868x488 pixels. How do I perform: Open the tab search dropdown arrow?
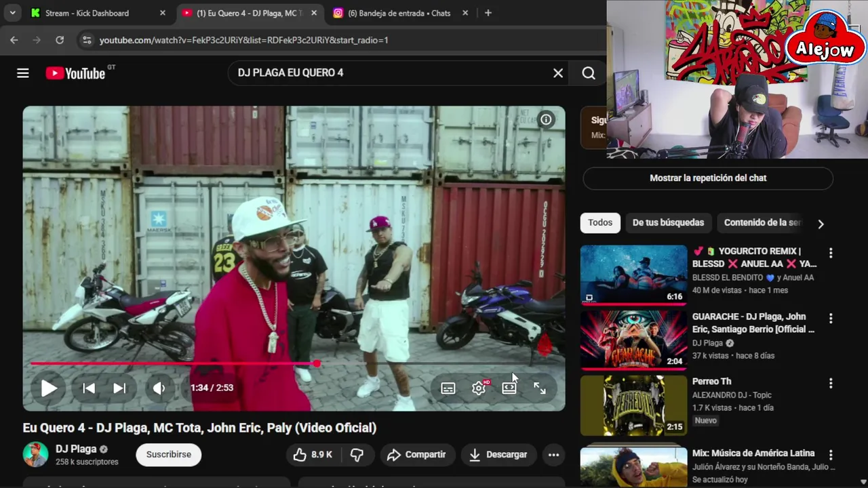(x=12, y=13)
